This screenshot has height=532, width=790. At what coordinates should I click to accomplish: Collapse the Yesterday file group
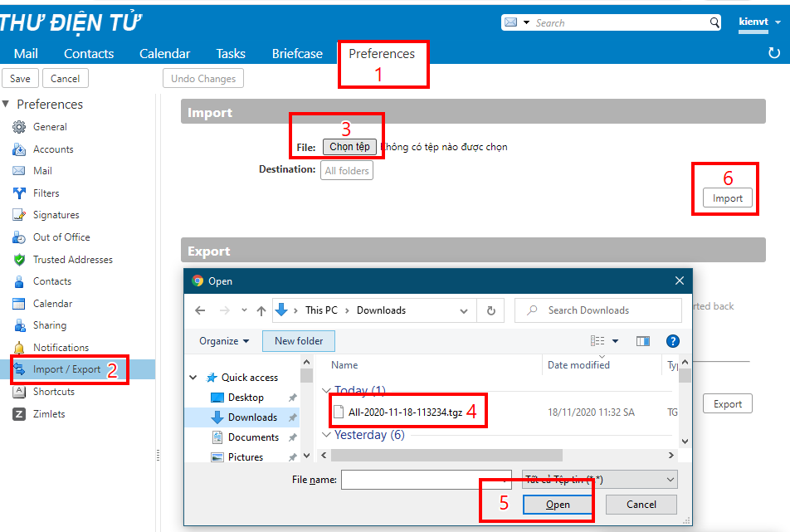pos(326,435)
